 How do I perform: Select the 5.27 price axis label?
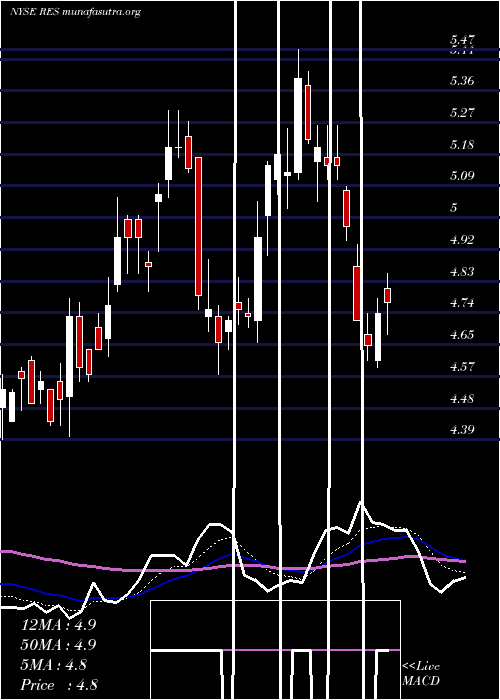coord(462,112)
